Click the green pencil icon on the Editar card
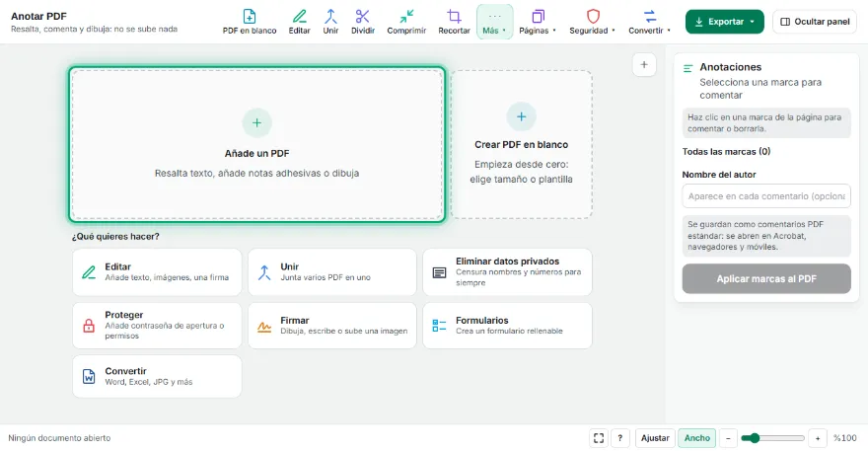 tap(89, 272)
